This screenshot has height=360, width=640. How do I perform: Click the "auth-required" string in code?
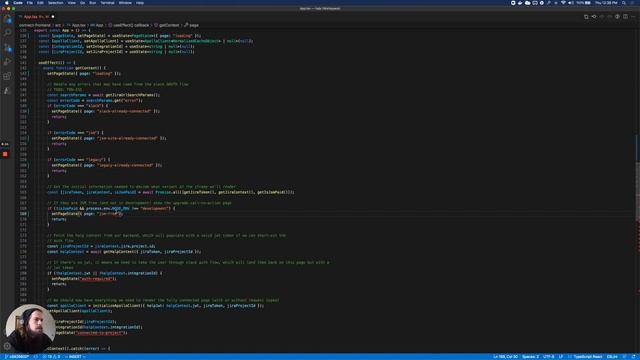coord(96,279)
